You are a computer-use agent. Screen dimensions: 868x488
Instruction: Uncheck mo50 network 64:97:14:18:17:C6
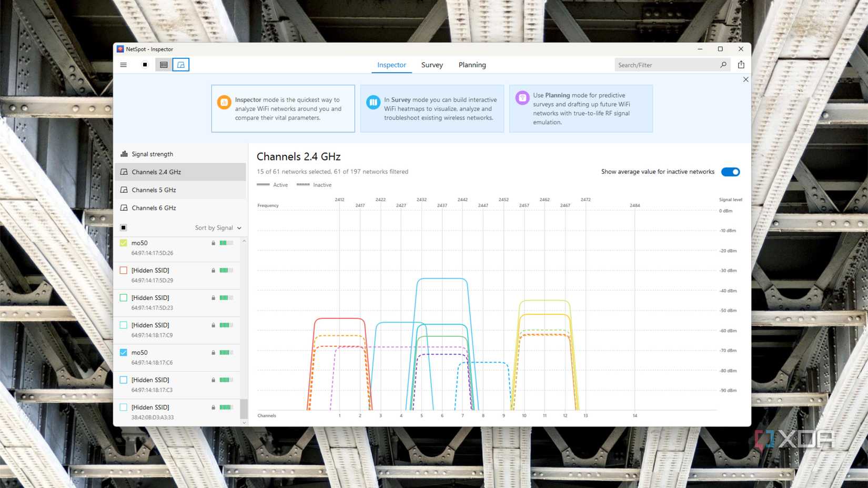pos(123,352)
